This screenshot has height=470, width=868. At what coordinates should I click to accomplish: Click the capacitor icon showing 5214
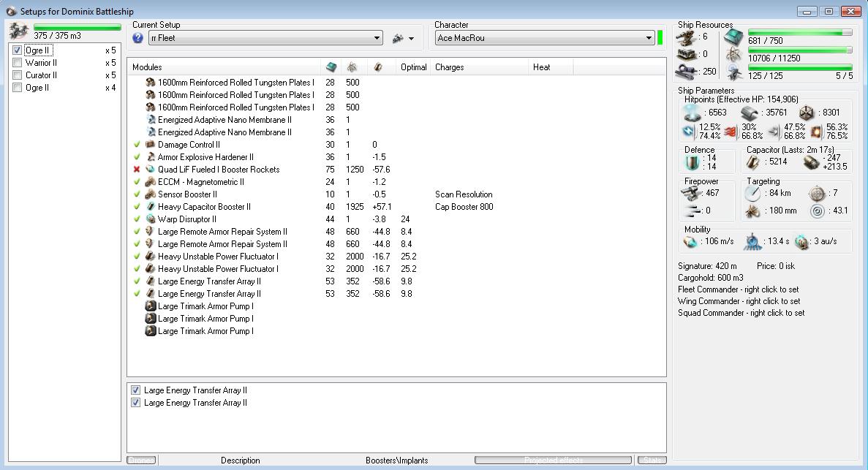[x=753, y=162]
